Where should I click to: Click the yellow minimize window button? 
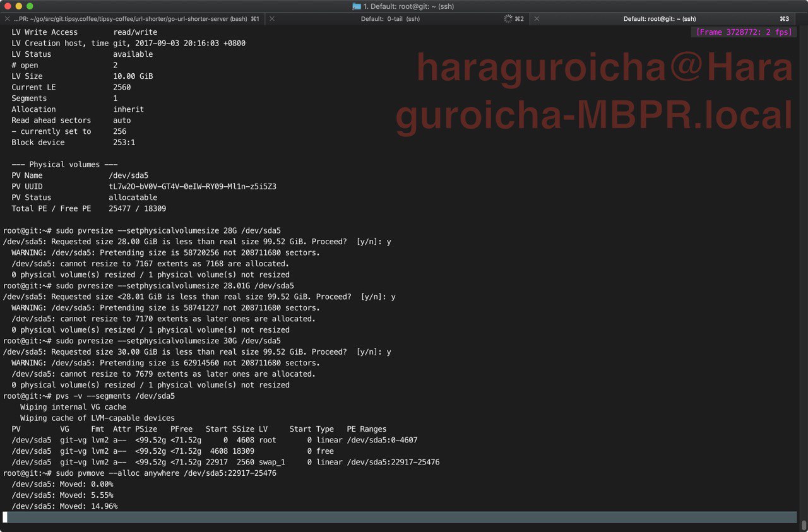pos(18,6)
